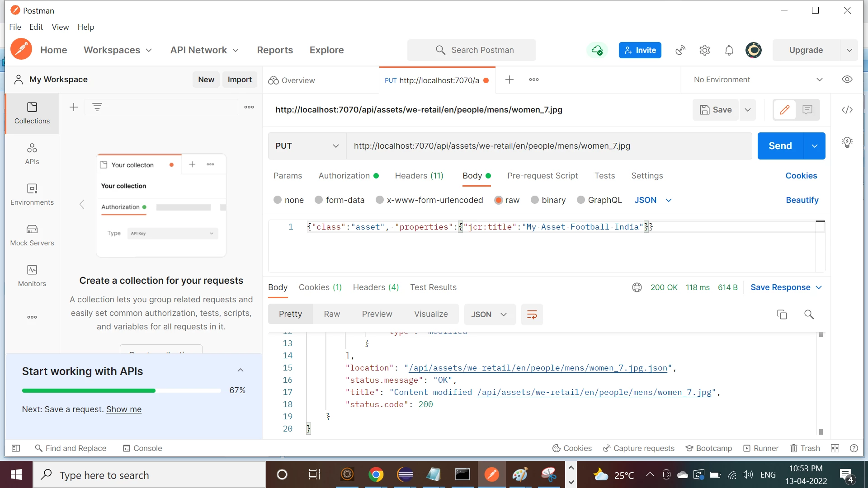Viewport: 868px width, 488px height.
Task: Search the response with magnifier icon
Action: 809,314
